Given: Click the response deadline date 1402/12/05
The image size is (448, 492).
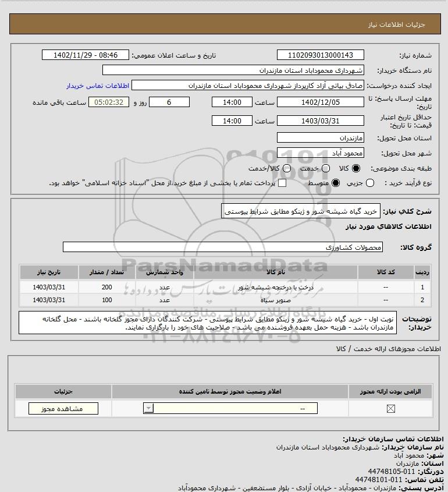Looking at the screenshot, I should point(321,102).
